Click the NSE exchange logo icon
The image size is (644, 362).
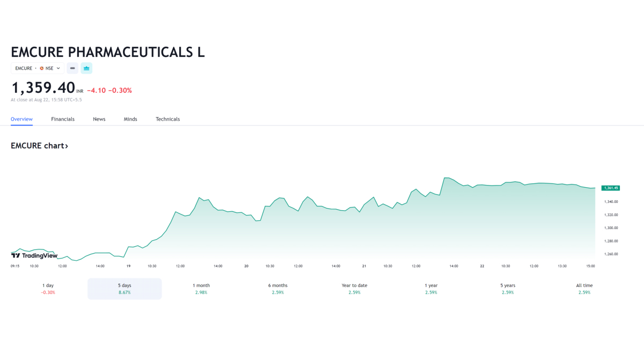tap(42, 68)
